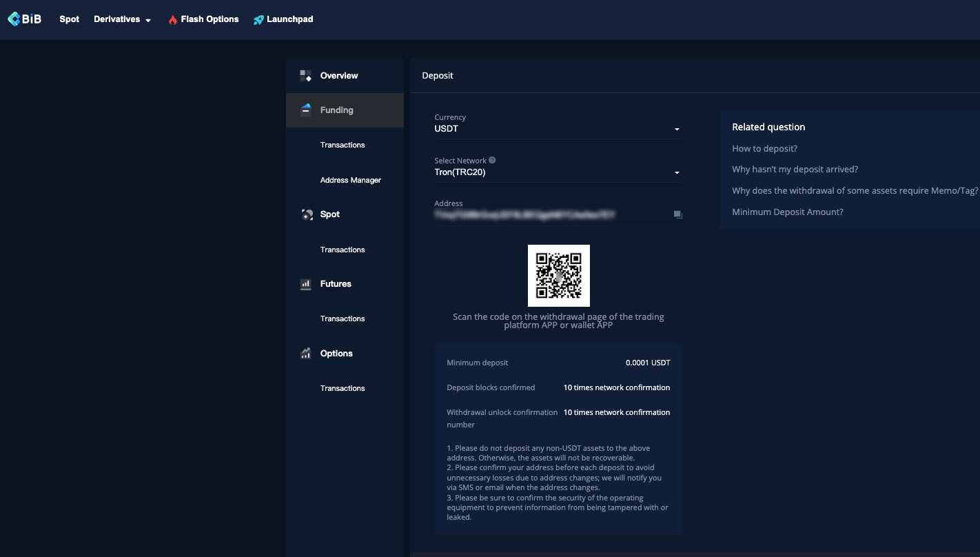Open the Currency dropdown showing USDT
Screen dimensions: 980x557
pyautogui.click(x=558, y=129)
